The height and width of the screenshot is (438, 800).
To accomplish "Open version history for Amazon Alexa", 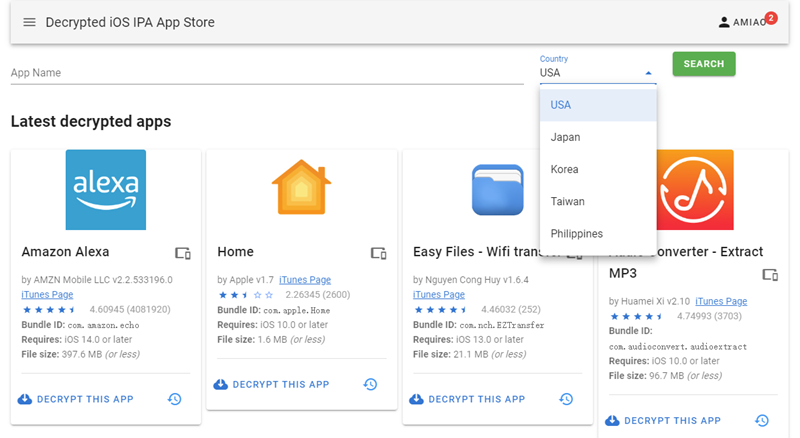I will tap(174, 399).
